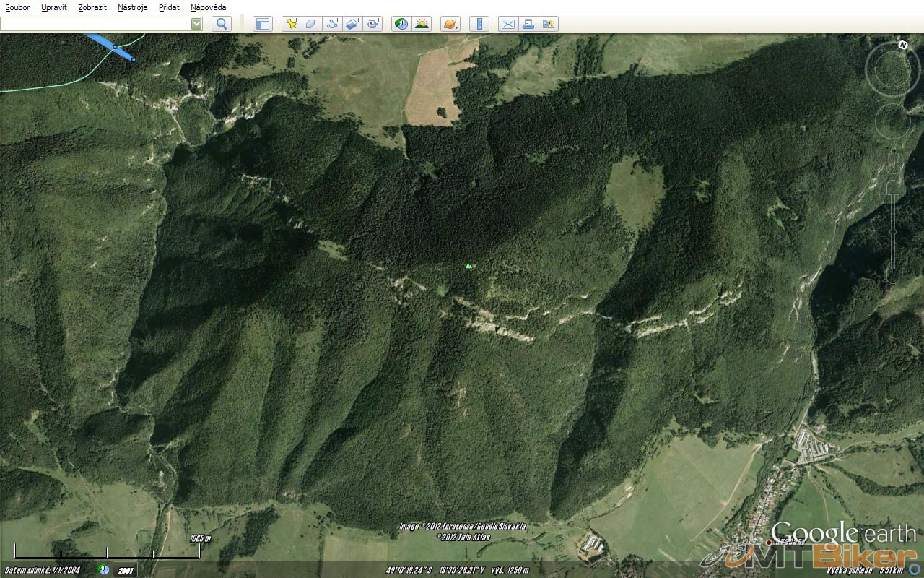Open the Soubor menu
Image resolution: width=924 pixels, height=578 pixels.
point(17,7)
